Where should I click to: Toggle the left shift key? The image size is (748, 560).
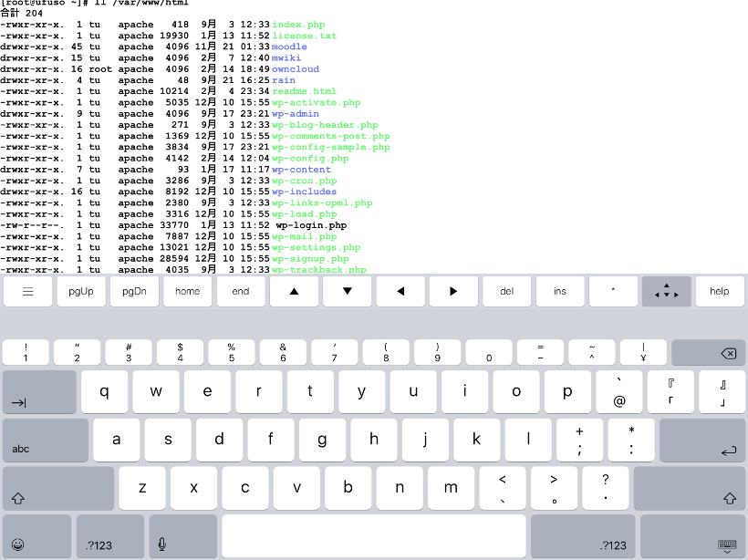58,488
